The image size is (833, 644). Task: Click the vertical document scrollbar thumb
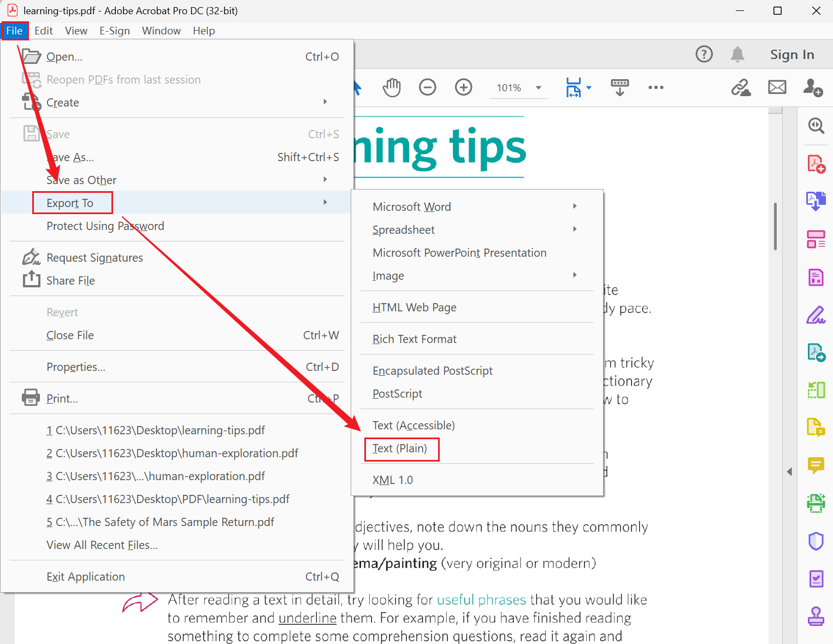pos(775,226)
